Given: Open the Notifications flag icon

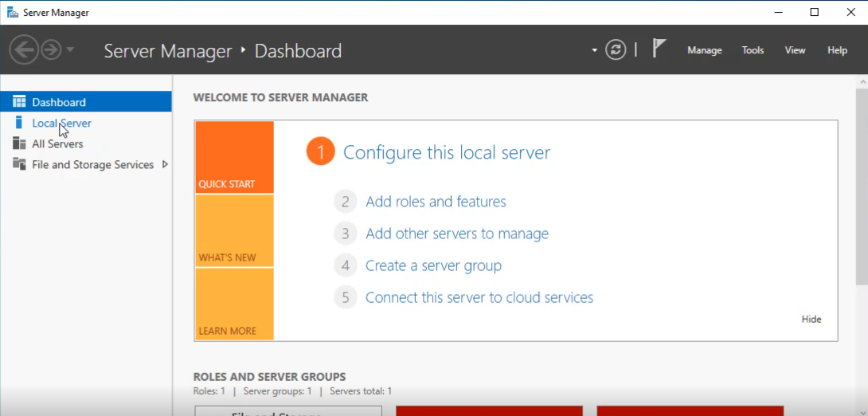Looking at the screenshot, I should (659, 49).
